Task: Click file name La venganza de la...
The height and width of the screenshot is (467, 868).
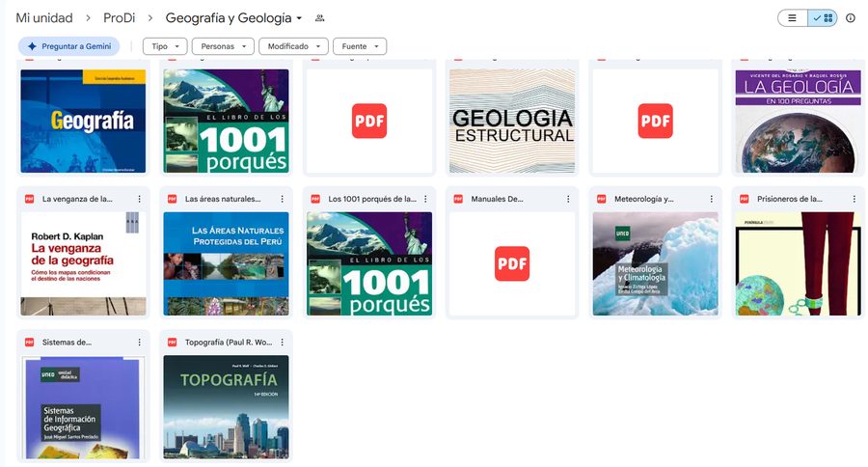Action: click(x=77, y=199)
